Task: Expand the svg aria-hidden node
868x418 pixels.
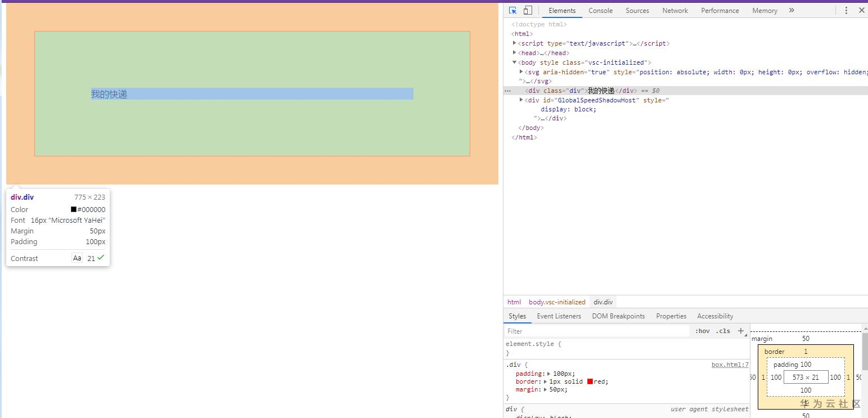Action: click(x=521, y=71)
